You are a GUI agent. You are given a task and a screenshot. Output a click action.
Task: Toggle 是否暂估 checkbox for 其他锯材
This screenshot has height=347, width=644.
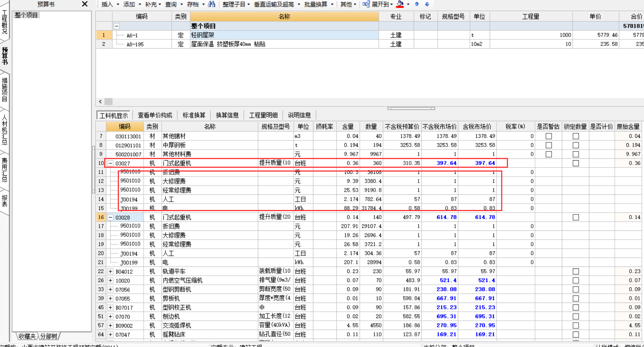[548, 136]
